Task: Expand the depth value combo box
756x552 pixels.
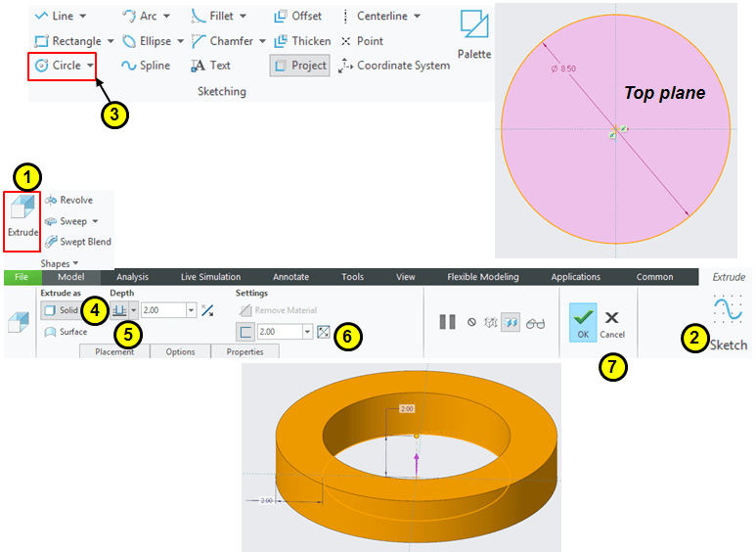Action: (x=191, y=310)
